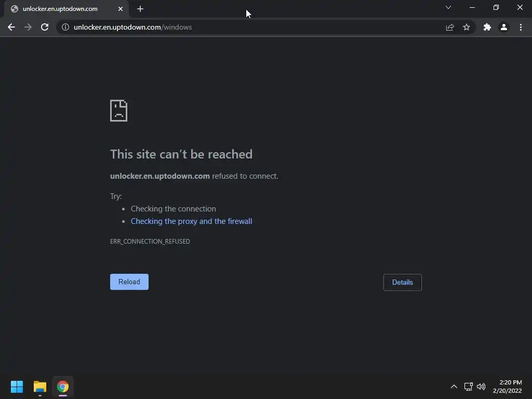Viewport: 532px width, 399px height.
Task: Click 'This site can't be reached' heading
Action: tap(181, 154)
